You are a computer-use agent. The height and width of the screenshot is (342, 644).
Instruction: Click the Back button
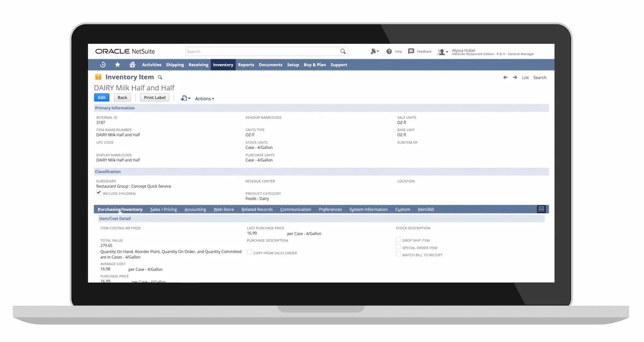coord(122,97)
